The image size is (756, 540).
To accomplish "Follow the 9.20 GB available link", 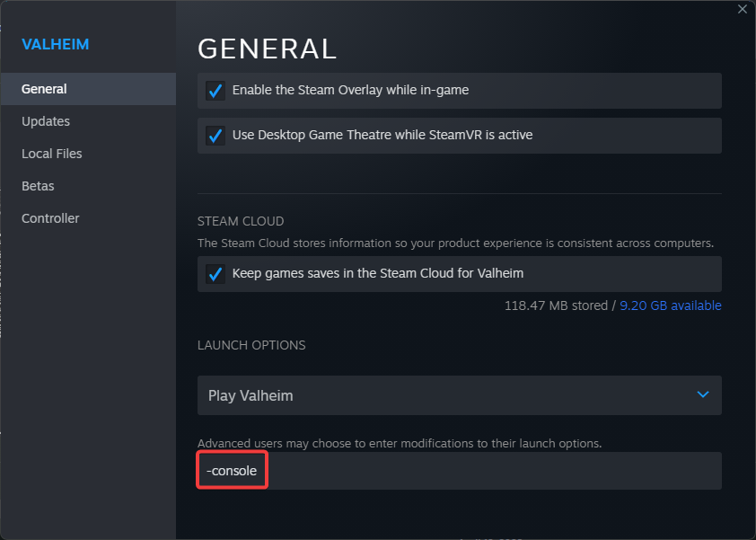I will coord(670,305).
